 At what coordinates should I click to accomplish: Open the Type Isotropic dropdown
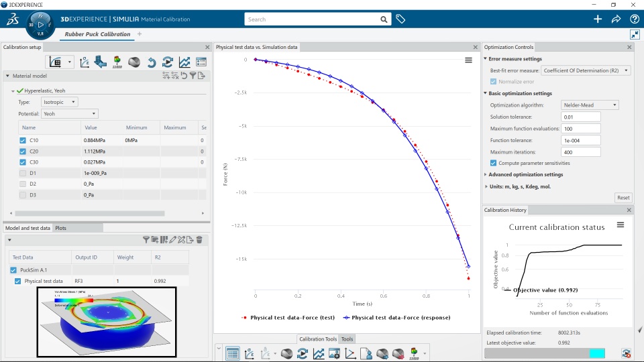pyautogui.click(x=59, y=102)
